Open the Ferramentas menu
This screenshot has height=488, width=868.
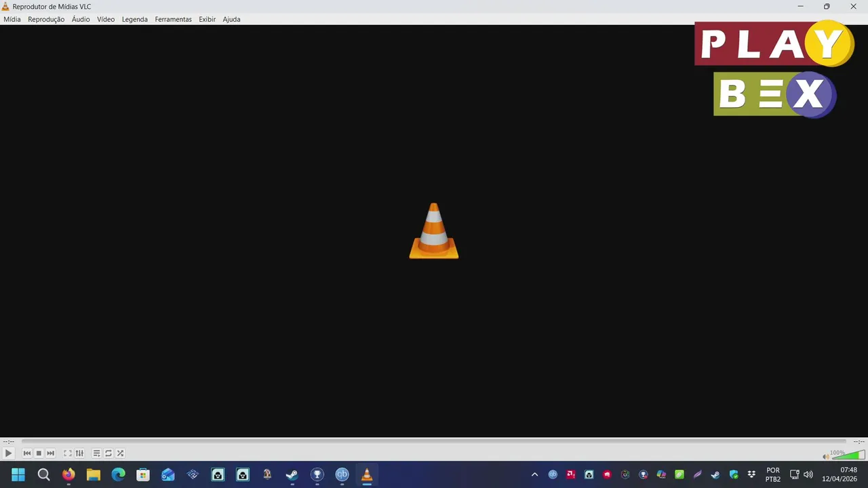pyautogui.click(x=173, y=19)
